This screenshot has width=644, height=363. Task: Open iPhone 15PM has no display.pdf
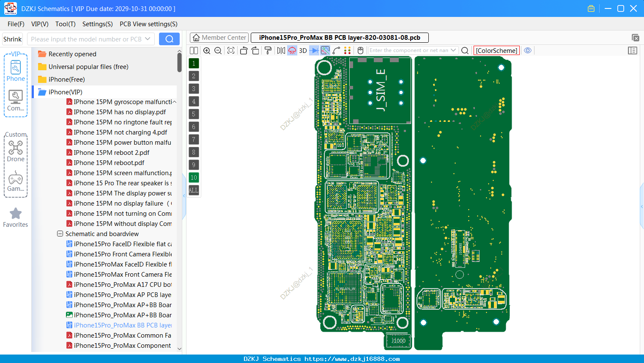(x=120, y=112)
